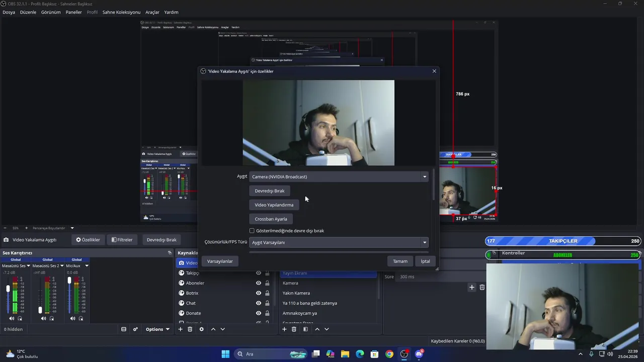Open advanced audio properties gears icon
The image size is (644, 362).
point(135,329)
